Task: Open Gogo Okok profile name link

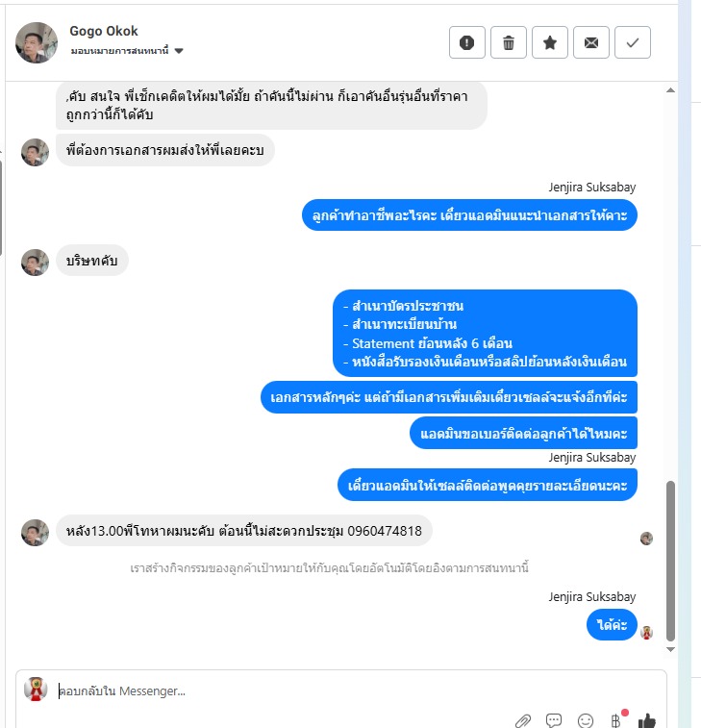Action: pyautogui.click(x=104, y=31)
